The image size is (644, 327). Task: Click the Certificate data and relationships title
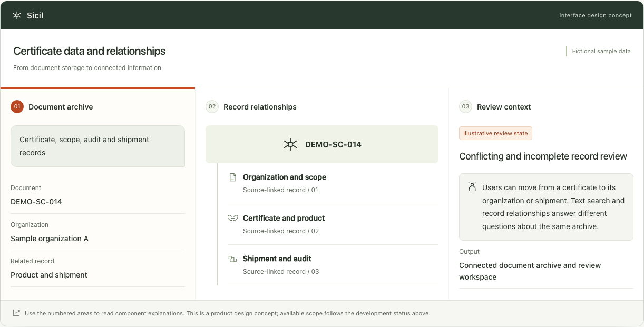(x=90, y=51)
